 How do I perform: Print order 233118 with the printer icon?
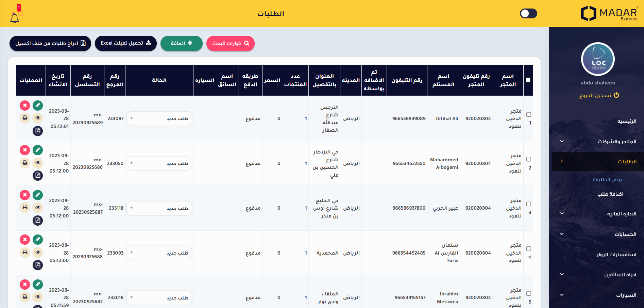point(25,207)
